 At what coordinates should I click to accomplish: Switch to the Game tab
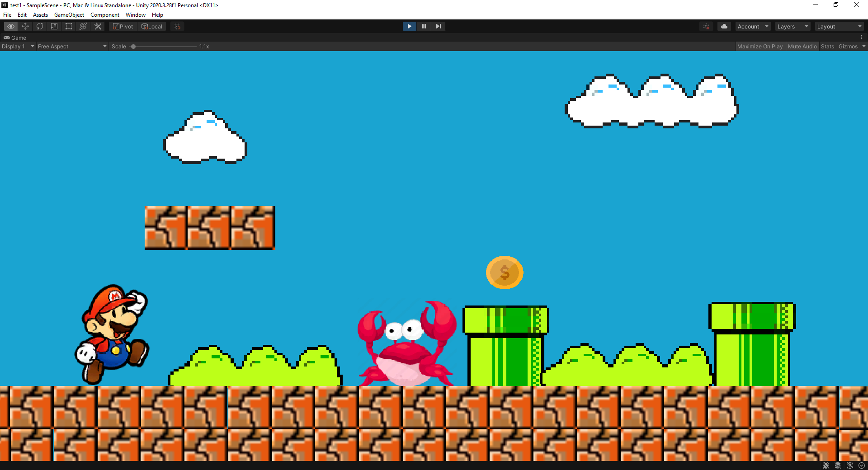click(x=15, y=38)
